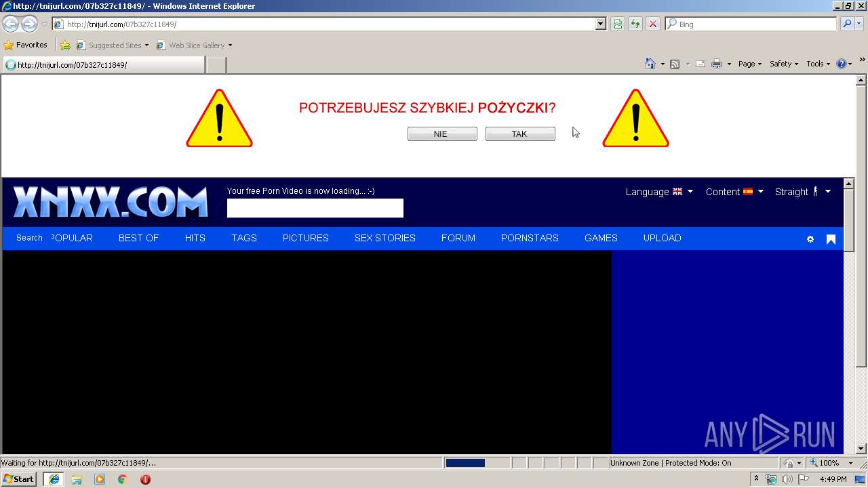This screenshot has height=488, width=868.
Task: Click Search in the blue nav bar
Action: pos(29,238)
